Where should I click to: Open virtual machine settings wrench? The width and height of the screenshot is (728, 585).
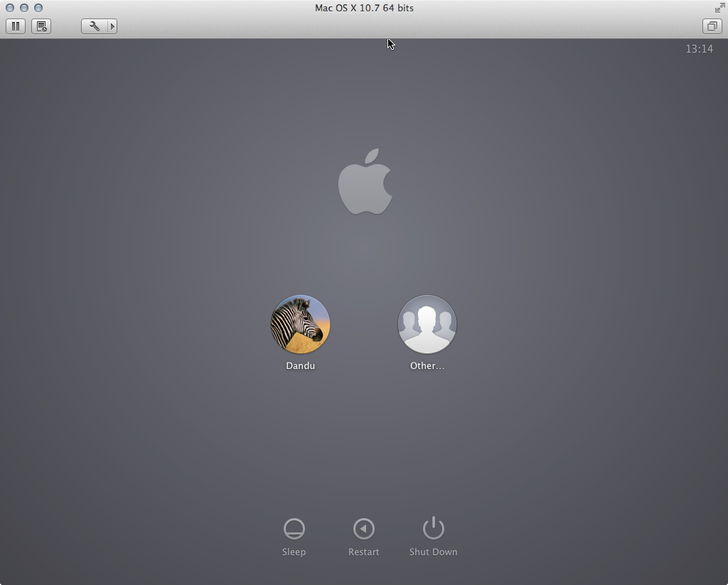(94, 26)
